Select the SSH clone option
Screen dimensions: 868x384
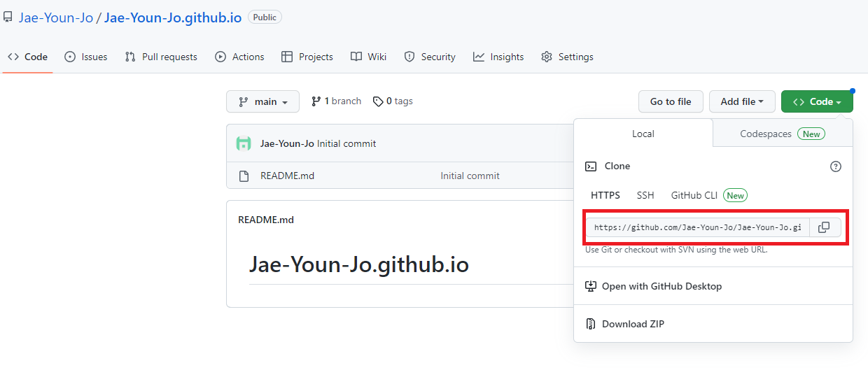click(x=645, y=195)
